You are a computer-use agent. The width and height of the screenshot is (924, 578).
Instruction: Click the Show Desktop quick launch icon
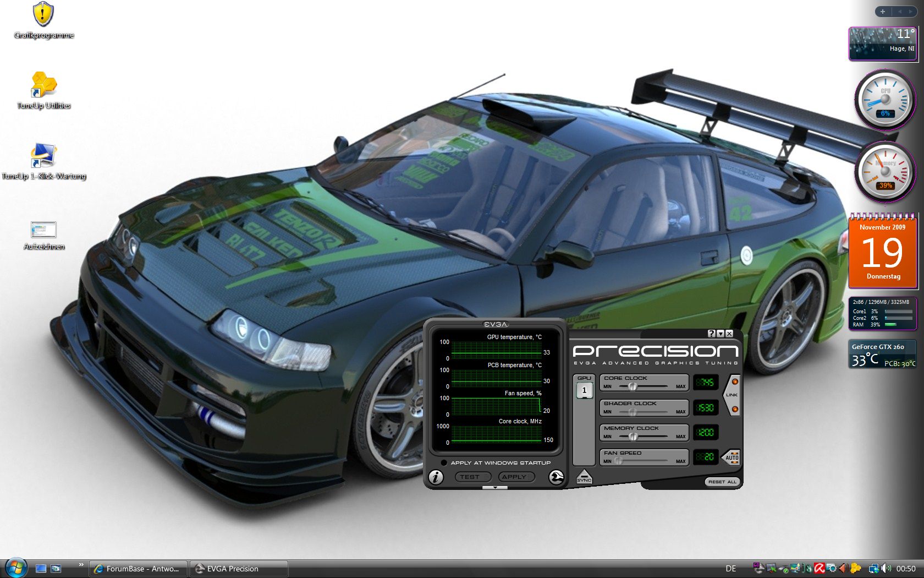coord(41,569)
